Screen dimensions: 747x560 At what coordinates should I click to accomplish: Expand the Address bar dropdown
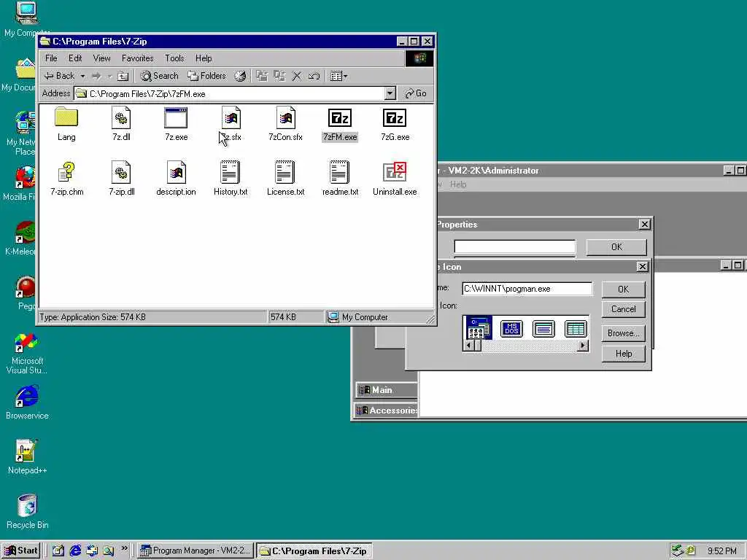click(390, 93)
